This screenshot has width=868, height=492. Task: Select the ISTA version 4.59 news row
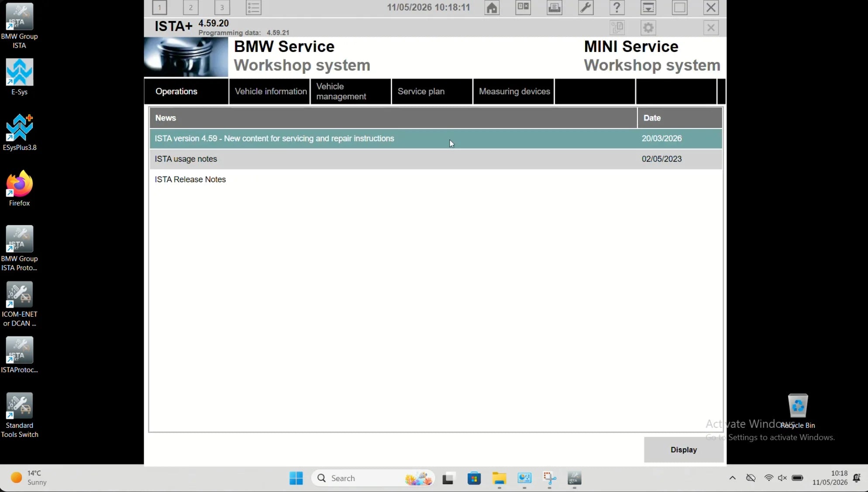tap(436, 139)
